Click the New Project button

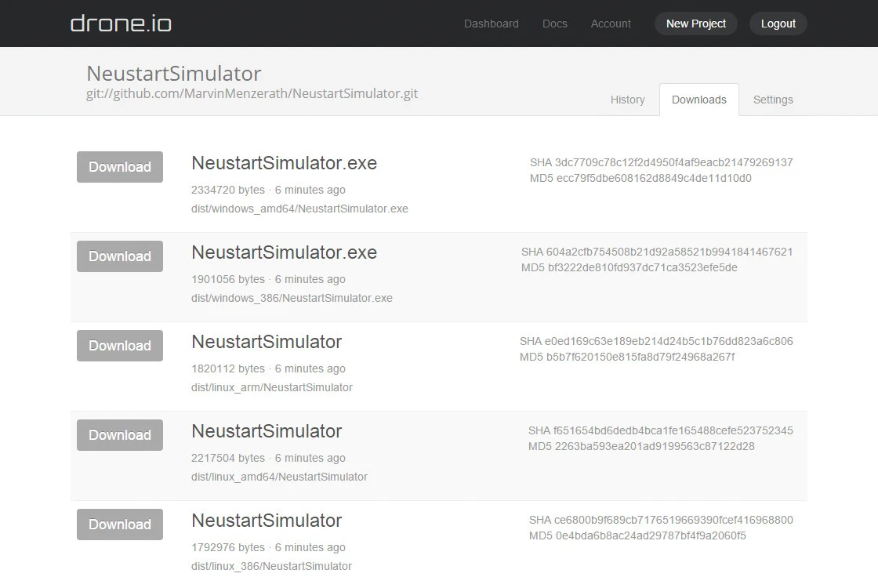(696, 24)
